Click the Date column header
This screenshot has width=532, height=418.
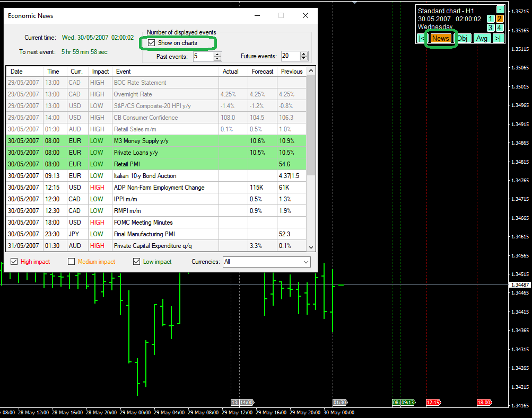[x=24, y=72]
